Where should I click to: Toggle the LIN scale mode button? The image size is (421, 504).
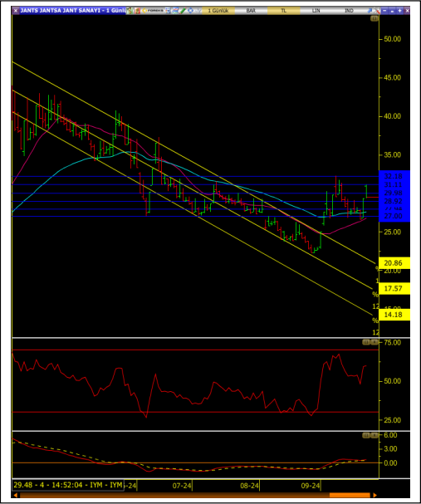click(x=316, y=11)
